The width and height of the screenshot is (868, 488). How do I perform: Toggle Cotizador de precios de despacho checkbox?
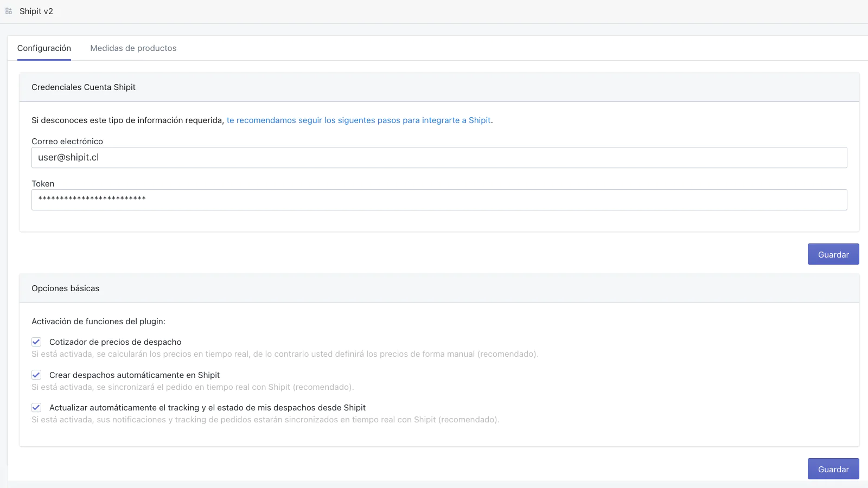click(36, 342)
